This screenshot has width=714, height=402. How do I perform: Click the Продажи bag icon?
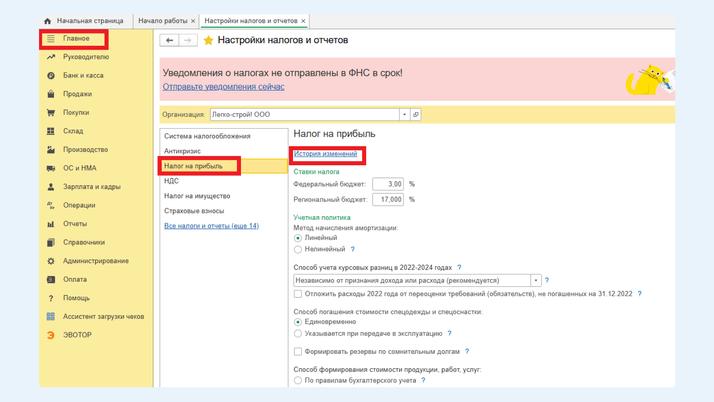[x=51, y=94]
